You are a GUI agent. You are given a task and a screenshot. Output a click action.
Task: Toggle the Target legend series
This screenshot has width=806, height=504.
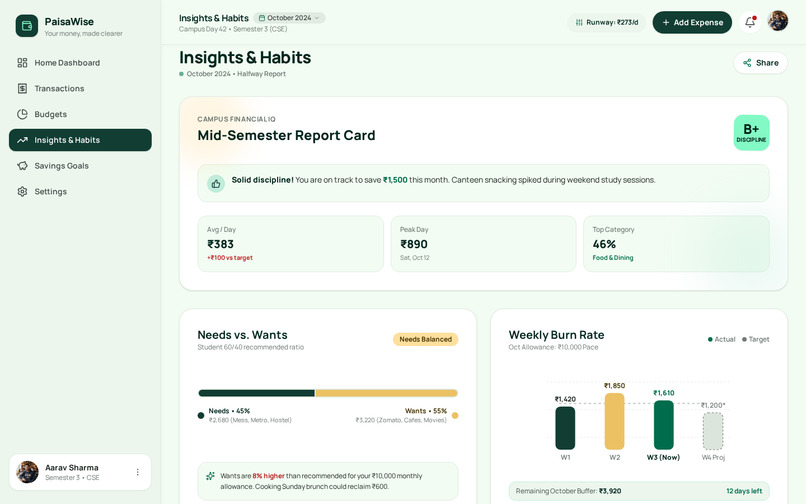click(x=756, y=339)
